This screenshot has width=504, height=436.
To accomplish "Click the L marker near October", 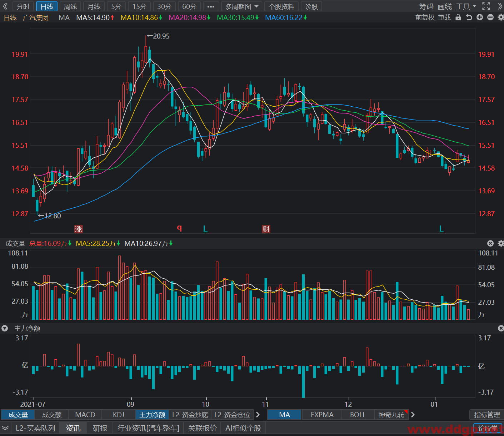I will [205, 229].
